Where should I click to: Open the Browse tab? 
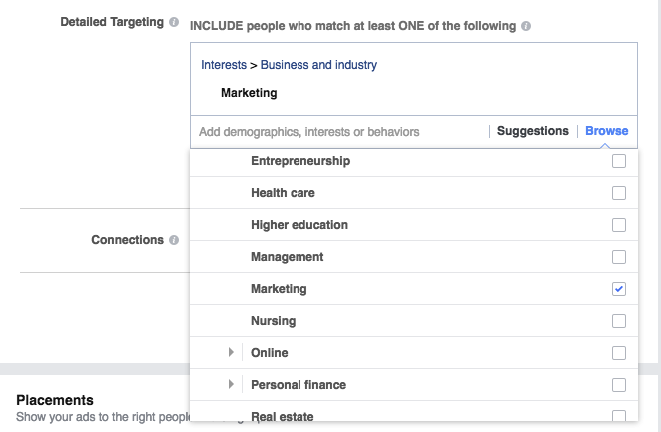(606, 131)
